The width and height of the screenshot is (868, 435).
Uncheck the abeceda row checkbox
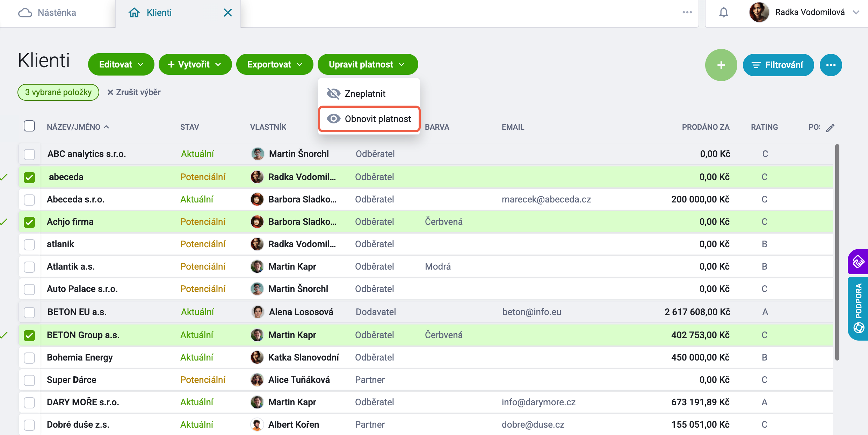coord(29,177)
